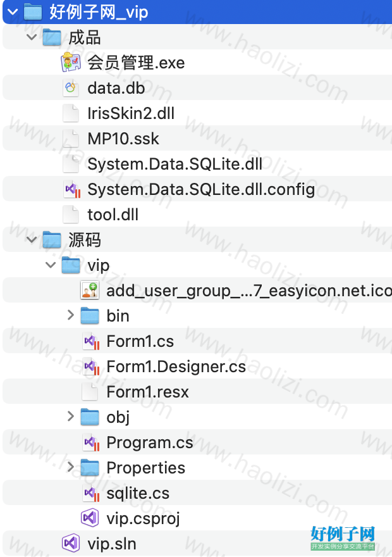Screen dimensions: 392x557
Task: Expand the Properties folder
Action: pyautogui.click(x=71, y=466)
